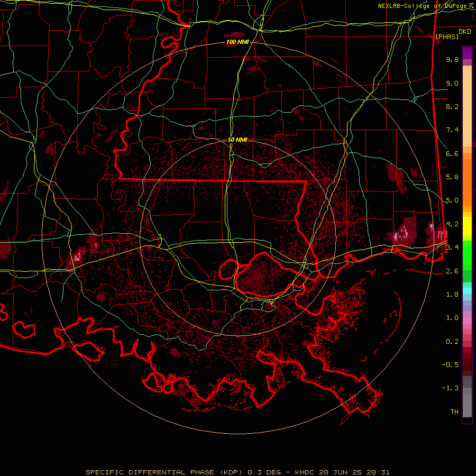The width and height of the screenshot is (476, 476).
Task: Choose the 2.6 scale label
Action: click(x=452, y=271)
